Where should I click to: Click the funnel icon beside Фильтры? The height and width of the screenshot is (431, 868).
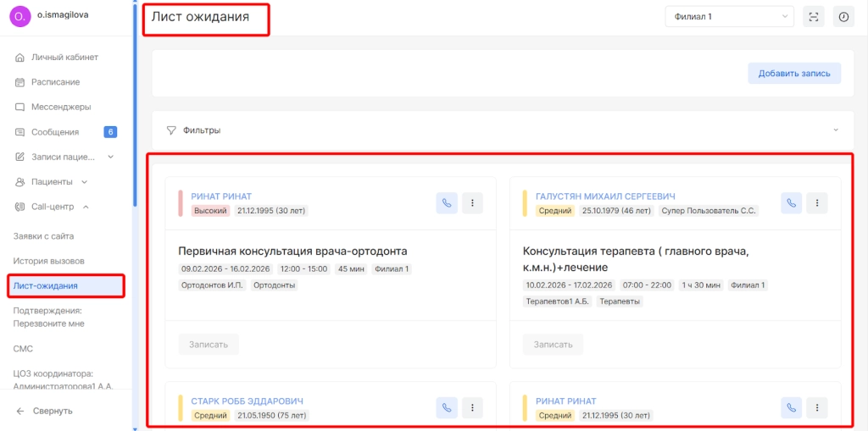click(x=171, y=130)
